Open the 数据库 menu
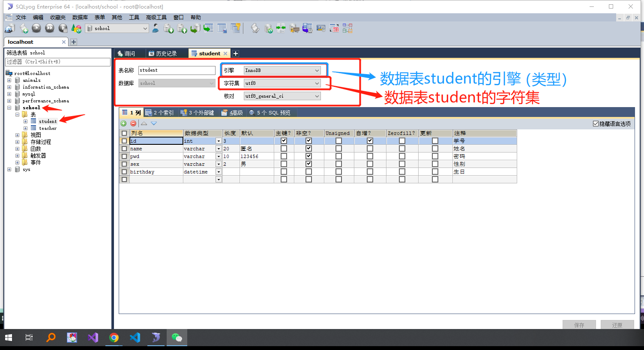This screenshot has height=350, width=644. coord(80,18)
